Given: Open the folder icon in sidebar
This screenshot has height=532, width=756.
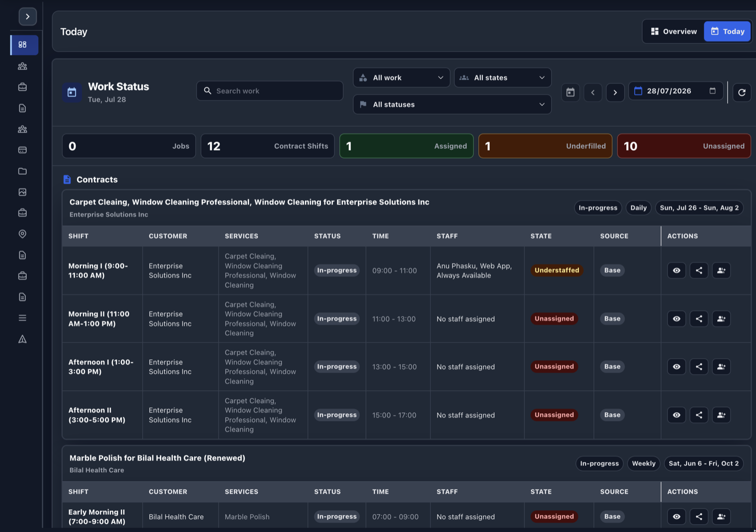Looking at the screenshot, I should [x=23, y=171].
